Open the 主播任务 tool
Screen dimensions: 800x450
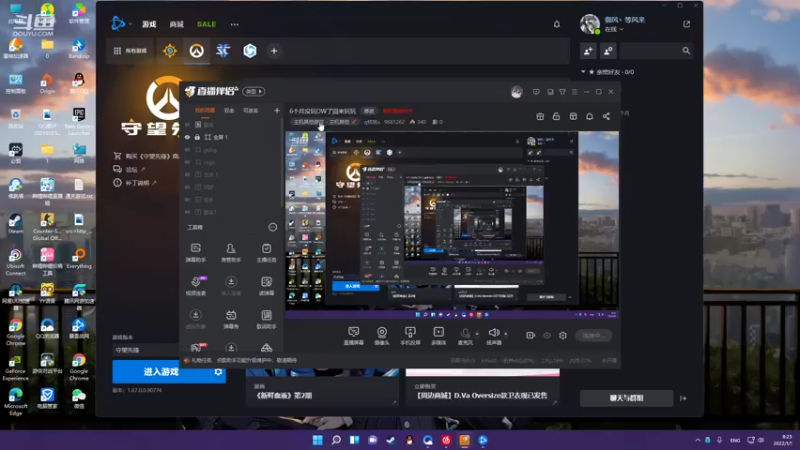click(x=266, y=253)
